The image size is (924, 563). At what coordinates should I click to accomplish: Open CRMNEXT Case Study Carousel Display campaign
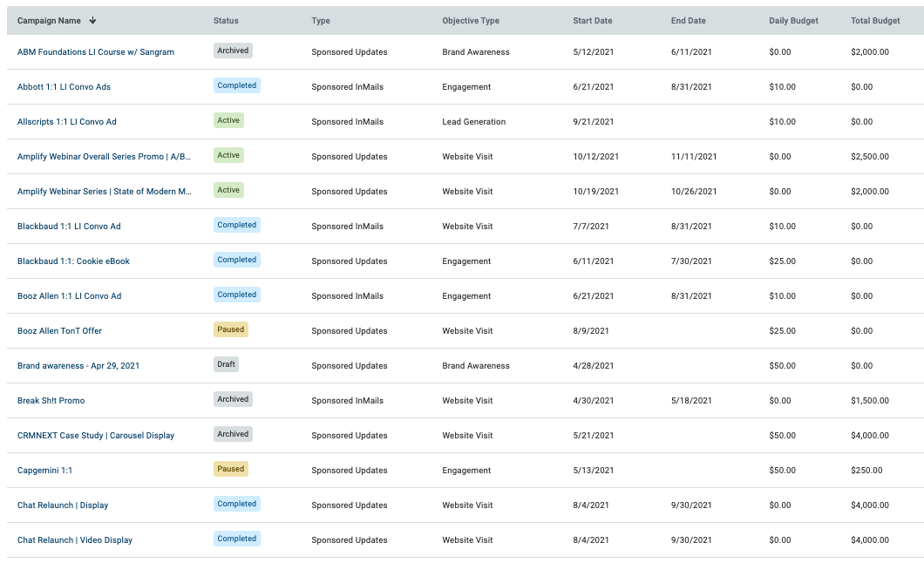[96, 435]
